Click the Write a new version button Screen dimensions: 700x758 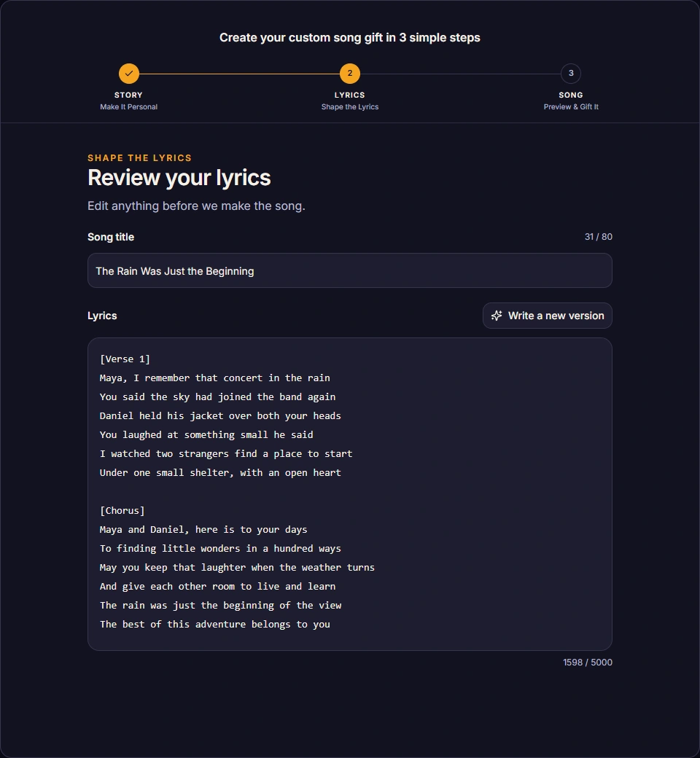tap(547, 316)
